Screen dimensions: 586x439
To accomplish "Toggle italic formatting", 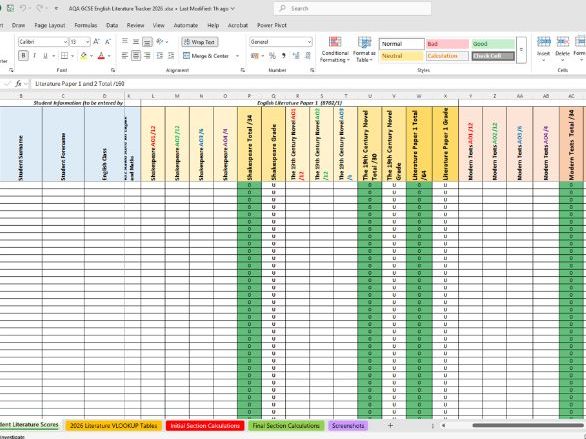I will (x=34, y=56).
